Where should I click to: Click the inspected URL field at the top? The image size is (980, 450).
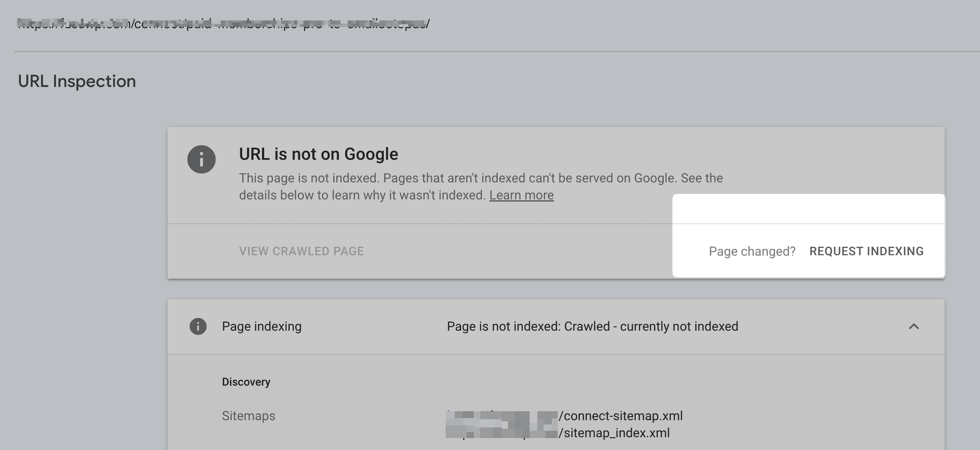coord(224,23)
